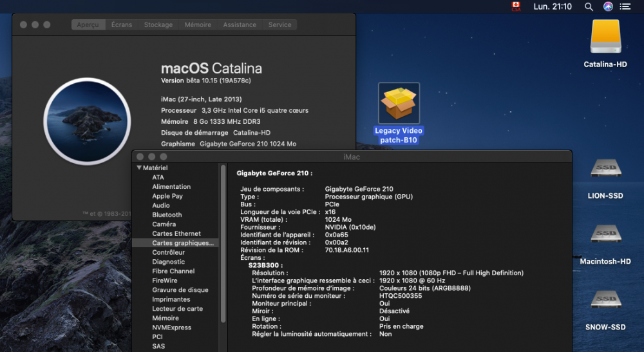Click the S23B300 display heading
Screen dimensions: 644x352
(x=265, y=265)
